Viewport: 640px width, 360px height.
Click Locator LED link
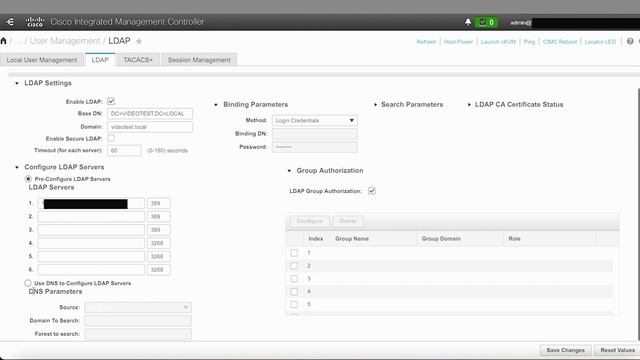pyautogui.click(x=600, y=42)
